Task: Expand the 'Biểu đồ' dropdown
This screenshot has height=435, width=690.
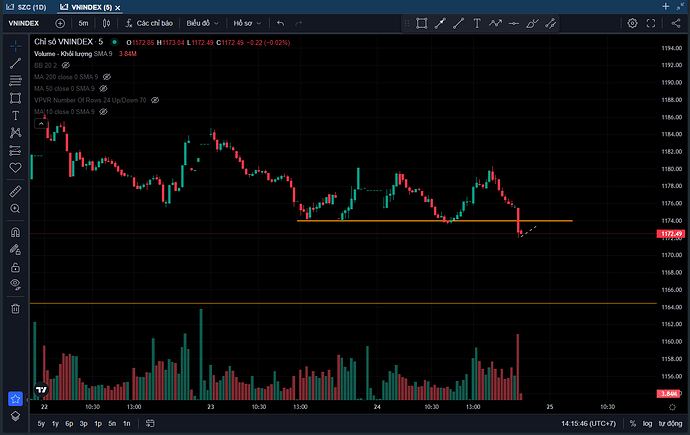Action: (x=202, y=23)
